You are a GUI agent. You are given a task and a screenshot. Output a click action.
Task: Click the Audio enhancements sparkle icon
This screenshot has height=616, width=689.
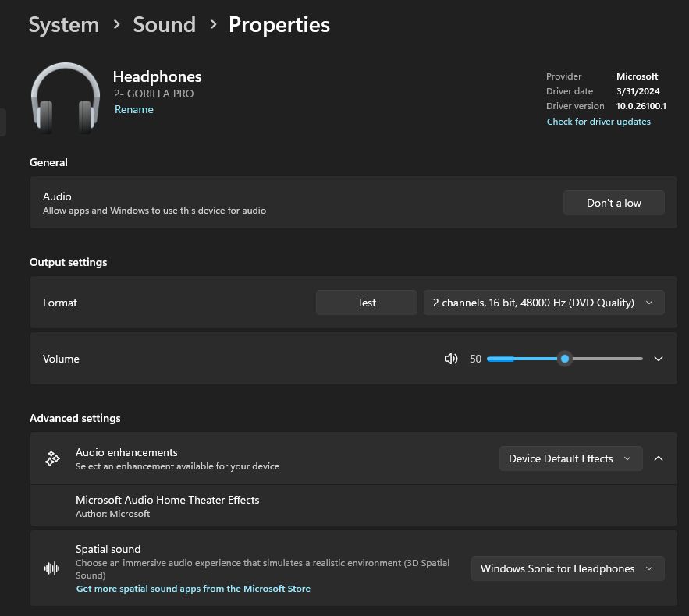(52, 458)
